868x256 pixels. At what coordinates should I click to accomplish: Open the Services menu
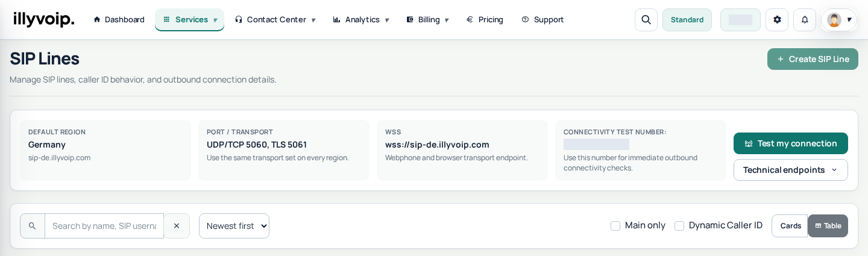click(x=189, y=19)
